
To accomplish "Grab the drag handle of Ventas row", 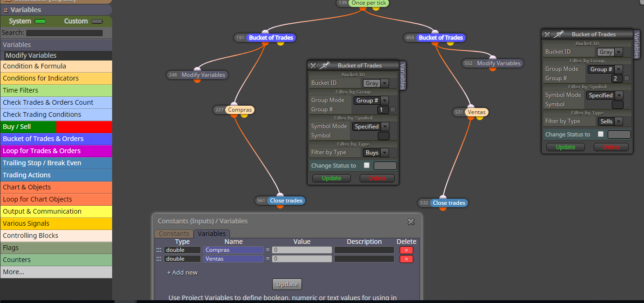I will pyautogui.click(x=159, y=259).
